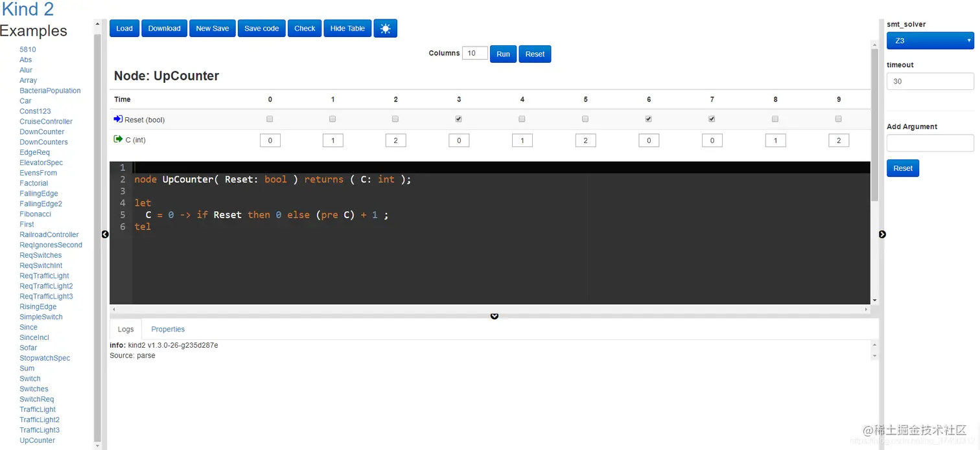Click the Hide Table button

pos(347,28)
